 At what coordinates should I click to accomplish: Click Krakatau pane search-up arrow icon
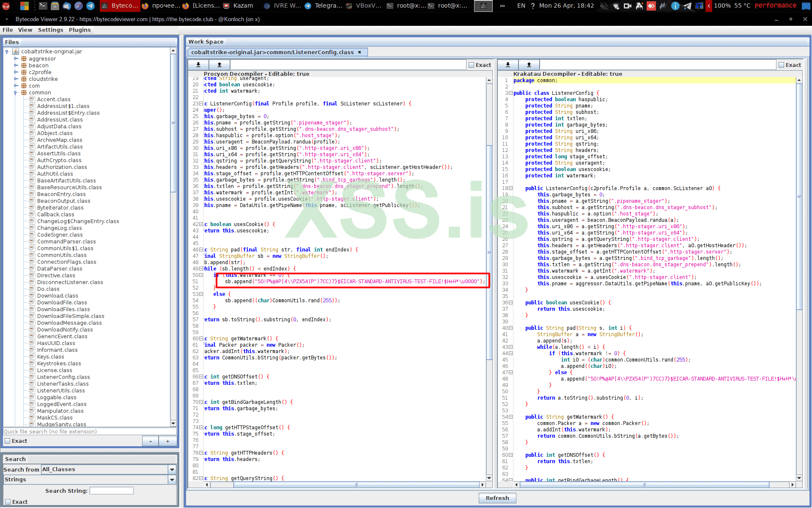[x=529, y=65]
